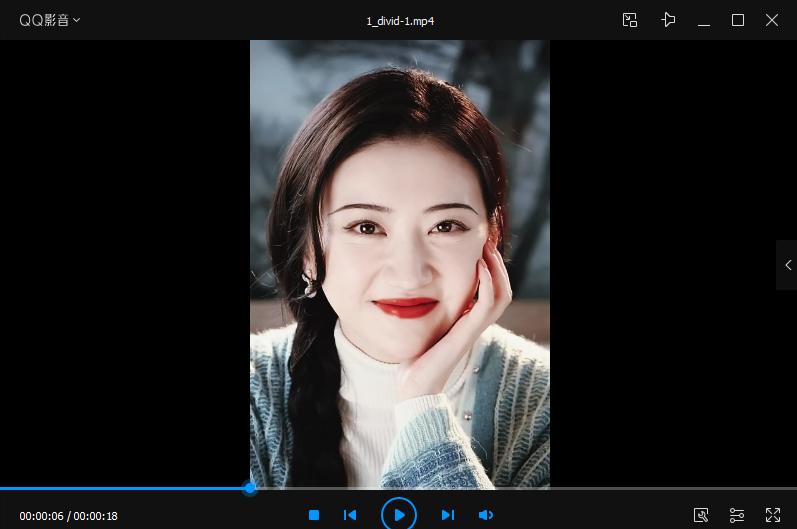Expand the right side playlist panel
The image size is (797, 529).
pyautogui.click(x=787, y=265)
